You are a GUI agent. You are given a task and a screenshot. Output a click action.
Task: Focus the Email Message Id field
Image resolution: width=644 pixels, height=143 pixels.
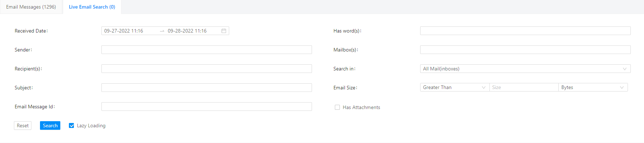[x=206, y=107]
